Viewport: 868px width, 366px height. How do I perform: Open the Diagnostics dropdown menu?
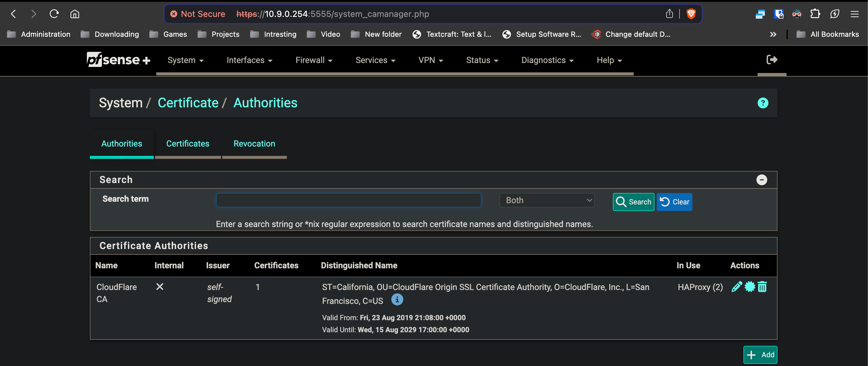click(547, 60)
